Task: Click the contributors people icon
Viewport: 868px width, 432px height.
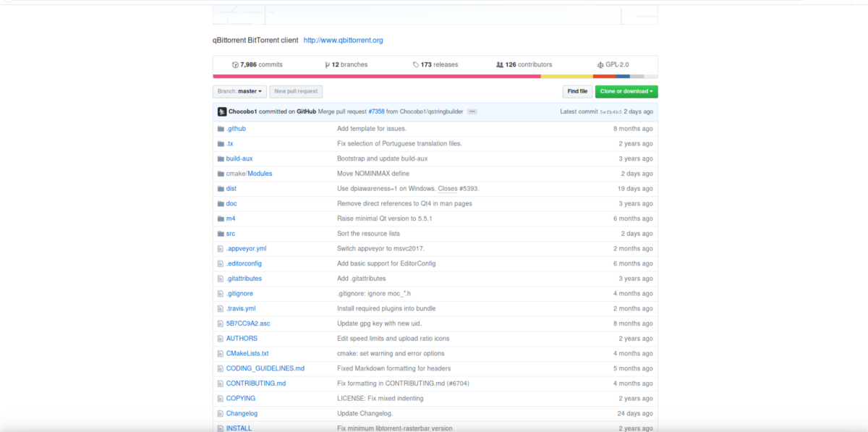Action: (500, 64)
